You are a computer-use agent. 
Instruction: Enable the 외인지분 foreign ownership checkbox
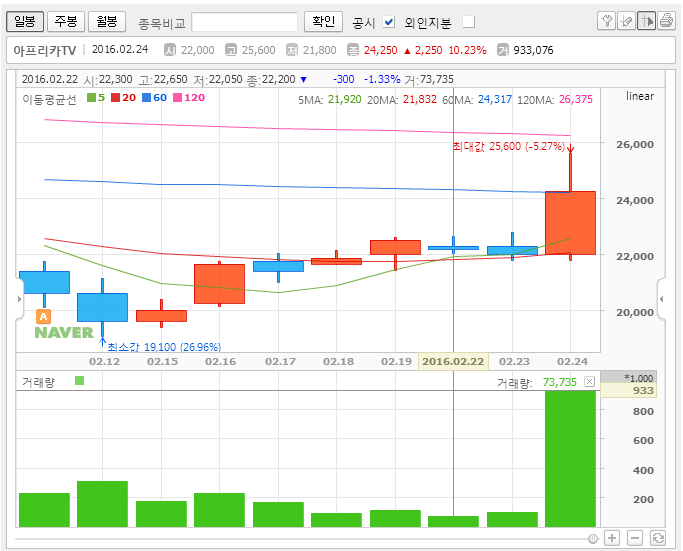469,22
